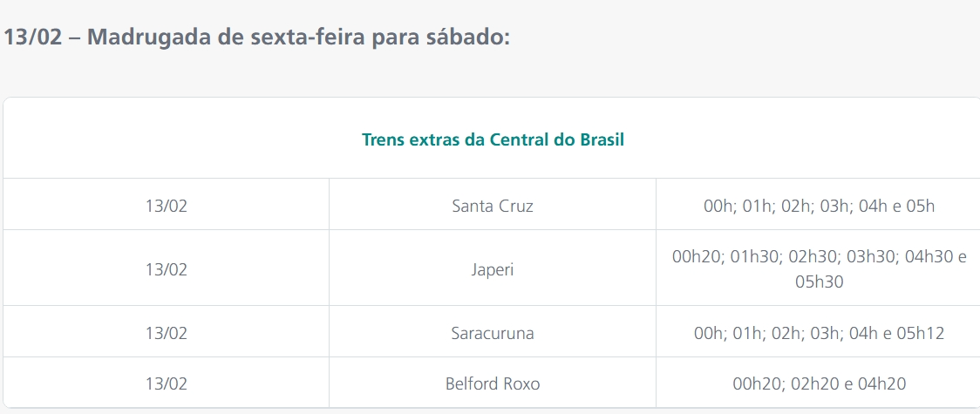Click the Belford Roxo train times cell

coord(819,383)
